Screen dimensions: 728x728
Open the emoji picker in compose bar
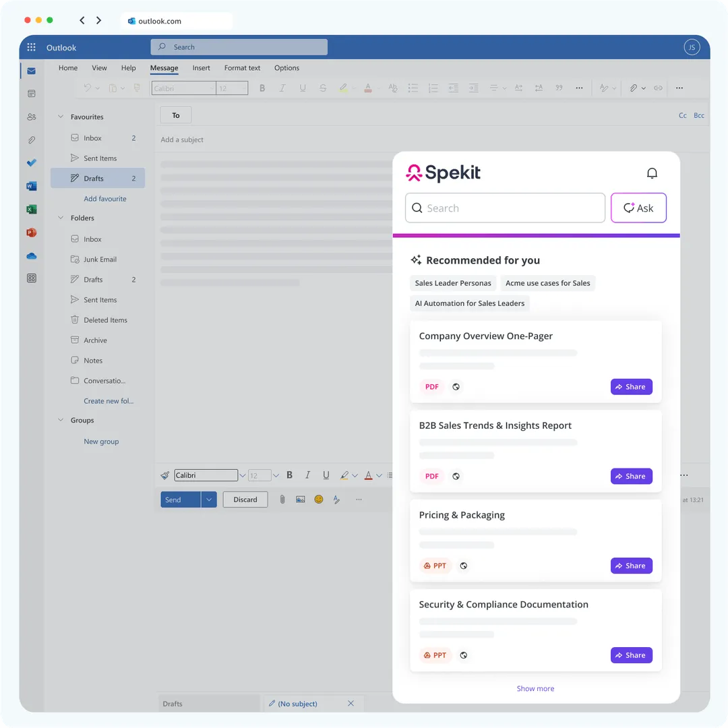pos(318,499)
